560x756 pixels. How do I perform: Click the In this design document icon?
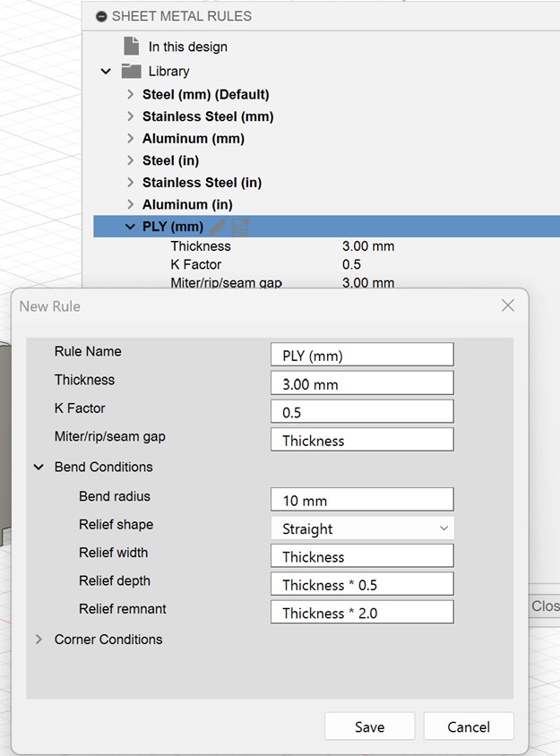pyautogui.click(x=131, y=47)
